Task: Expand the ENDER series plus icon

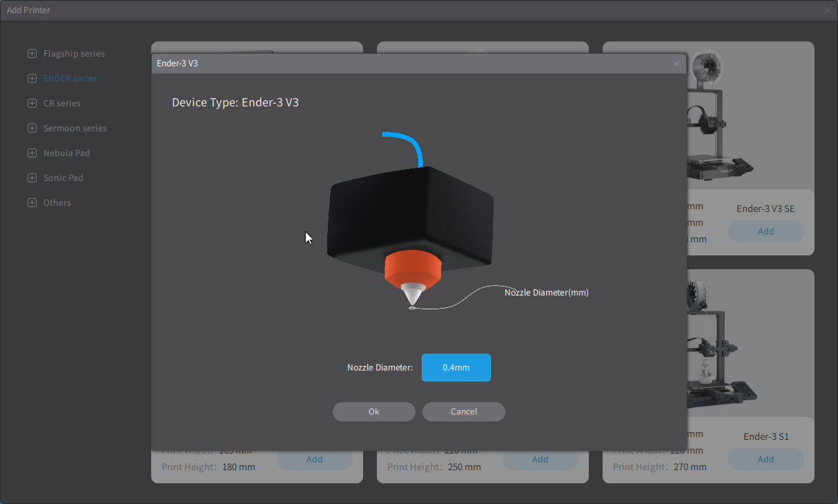Action: (32, 79)
